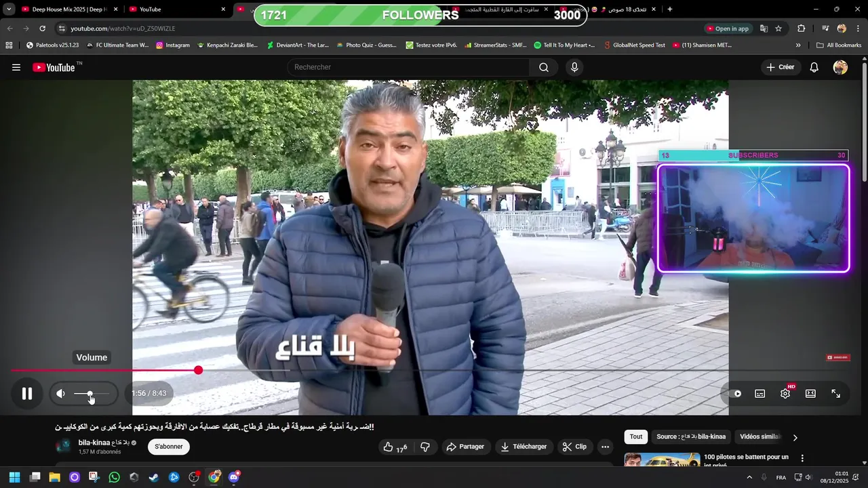Open the YouTube notifications bell
The width and height of the screenshot is (868, 488).
(814, 67)
